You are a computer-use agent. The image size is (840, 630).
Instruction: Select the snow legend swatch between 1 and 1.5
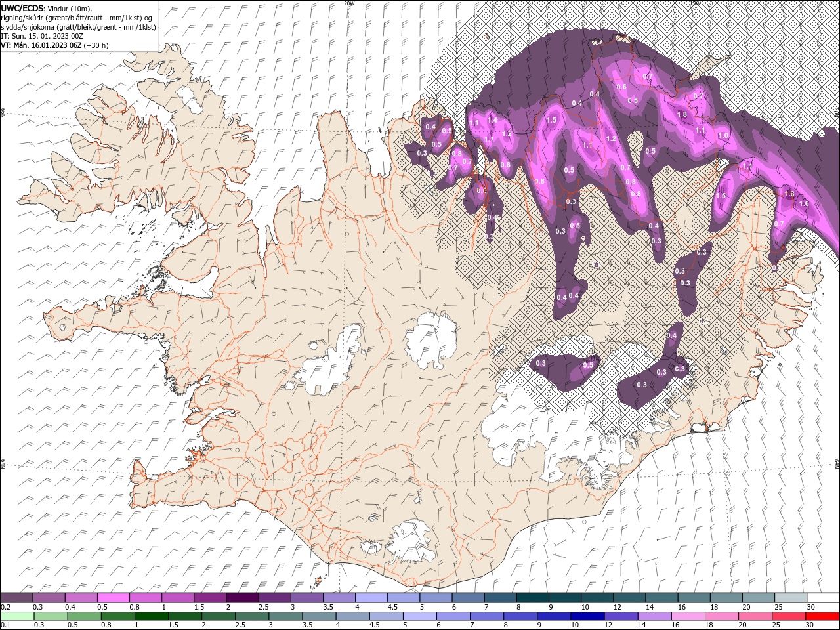click(178, 598)
